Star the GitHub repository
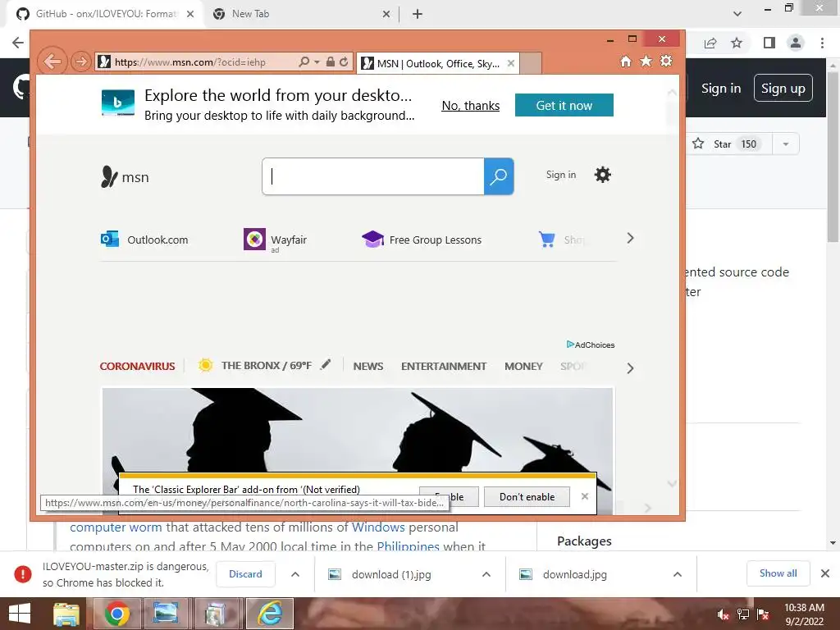 (x=729, y=144)
